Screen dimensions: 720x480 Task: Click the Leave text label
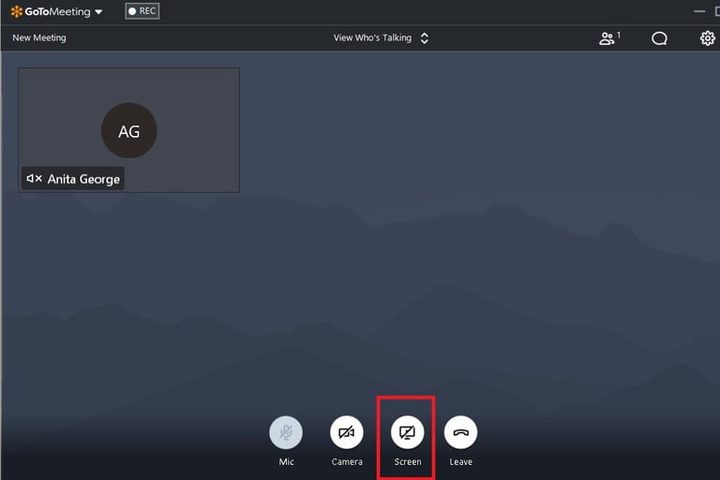(460, 462)
